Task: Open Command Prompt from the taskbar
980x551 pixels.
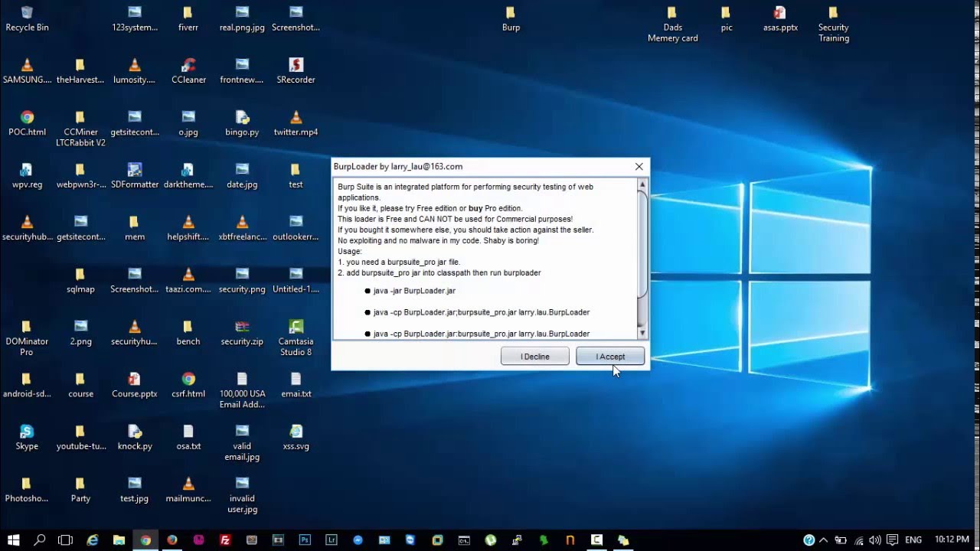Action: (x=464, y=540)
